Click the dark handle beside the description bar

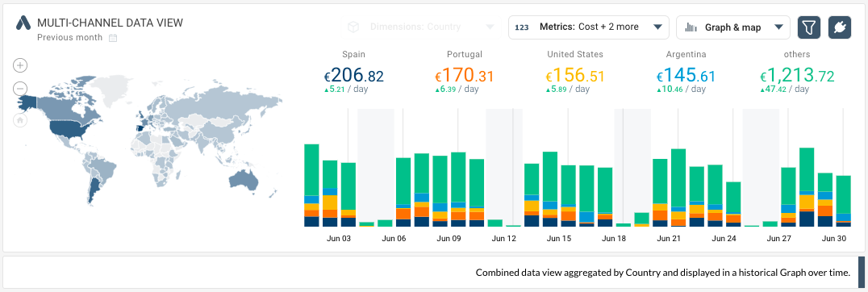(x=861, y=272)
